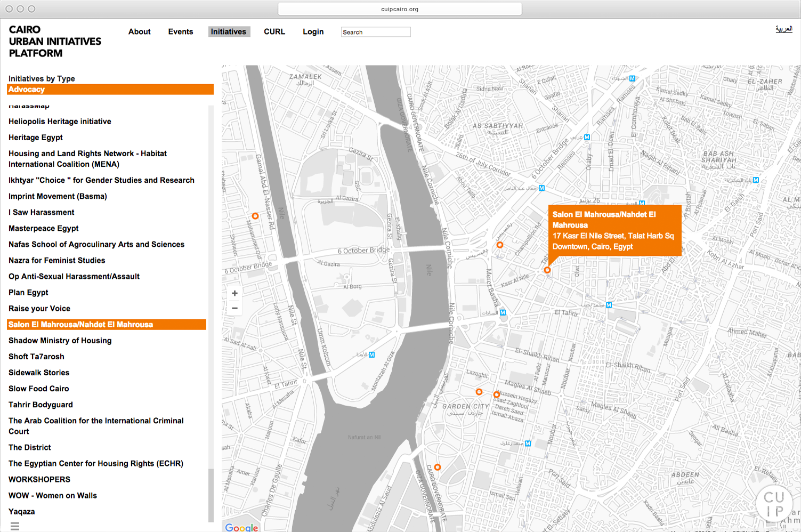Focus the Search input field

[x=376, y=32]
